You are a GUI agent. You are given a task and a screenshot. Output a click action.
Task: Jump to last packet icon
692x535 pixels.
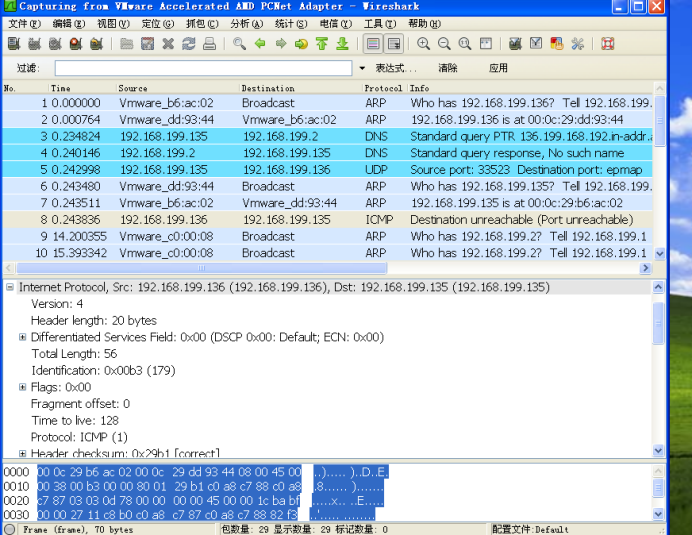point(343,44)
